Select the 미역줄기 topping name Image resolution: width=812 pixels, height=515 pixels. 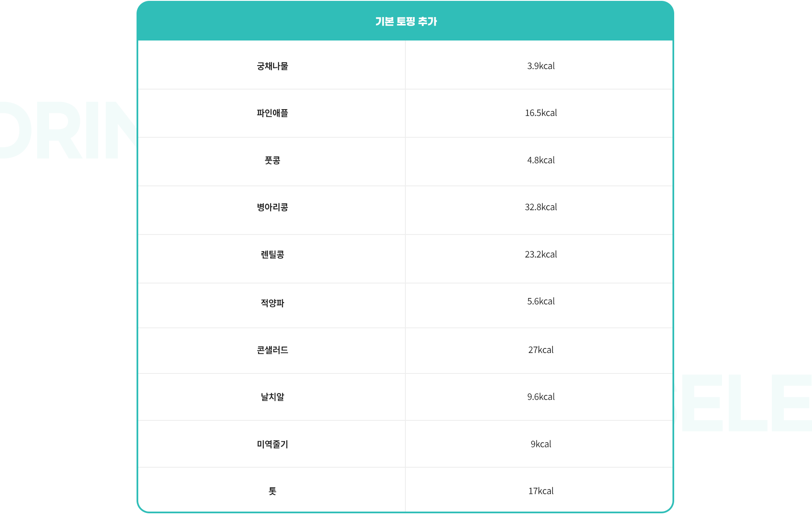(x=272, y=444)
